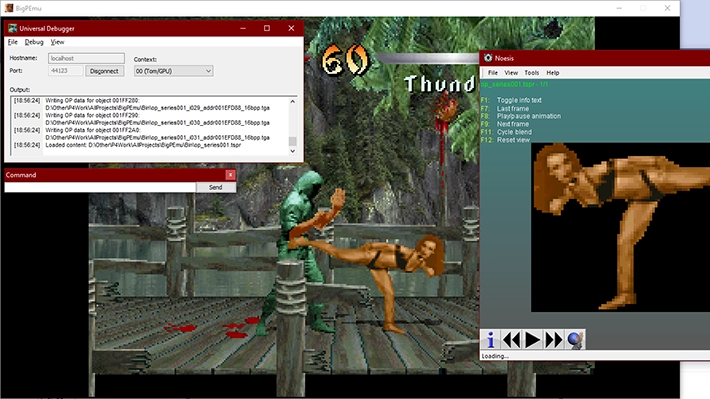Click the Noesis info icon
Viewport: 710px width, 399px height.
(x=490, y=339)
